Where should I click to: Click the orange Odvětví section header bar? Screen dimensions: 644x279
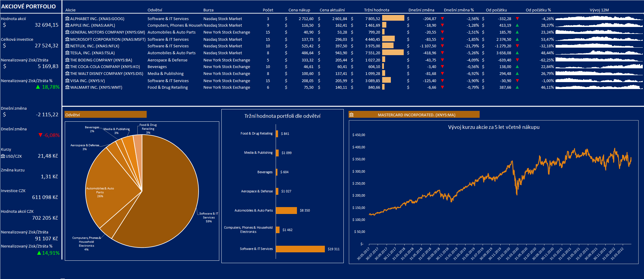click(106, 114)
